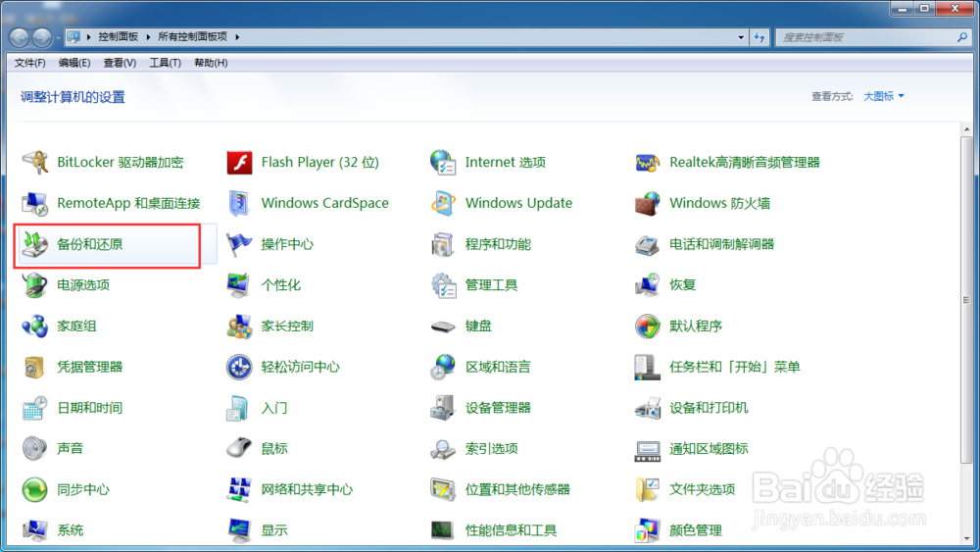Open 文件夹选项 link
Image resolution: width=980 pixels, height=552 pixels.
coord(702,489)
